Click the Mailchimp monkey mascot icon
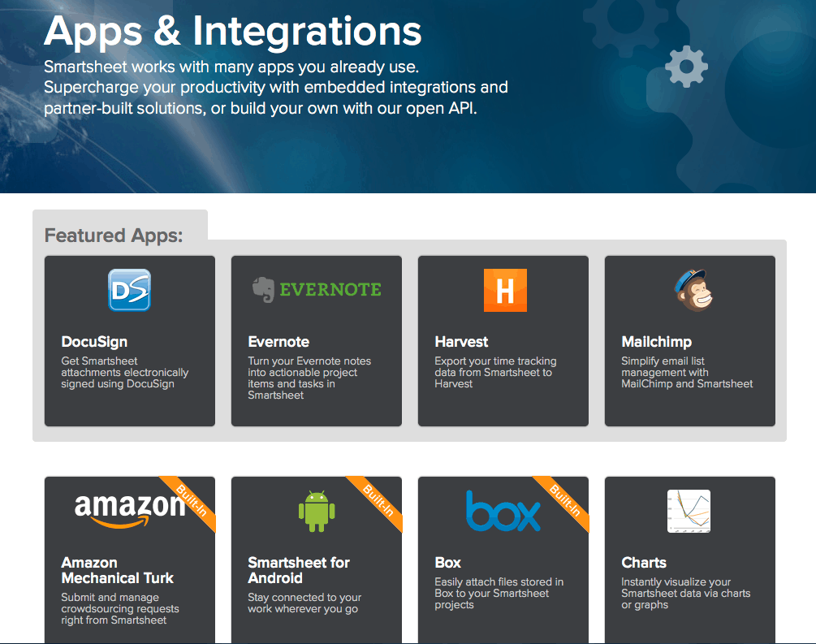The image size is (816, 644). pyautogui.click(x=693, y=290)
